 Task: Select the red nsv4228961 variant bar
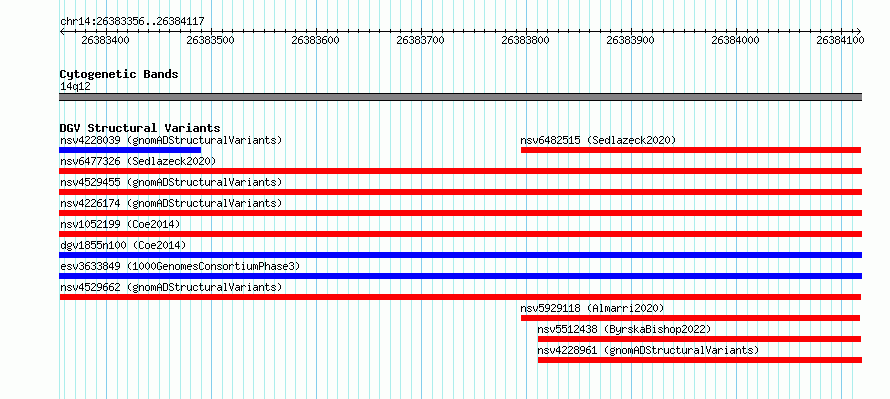click(x=700, y=360)
